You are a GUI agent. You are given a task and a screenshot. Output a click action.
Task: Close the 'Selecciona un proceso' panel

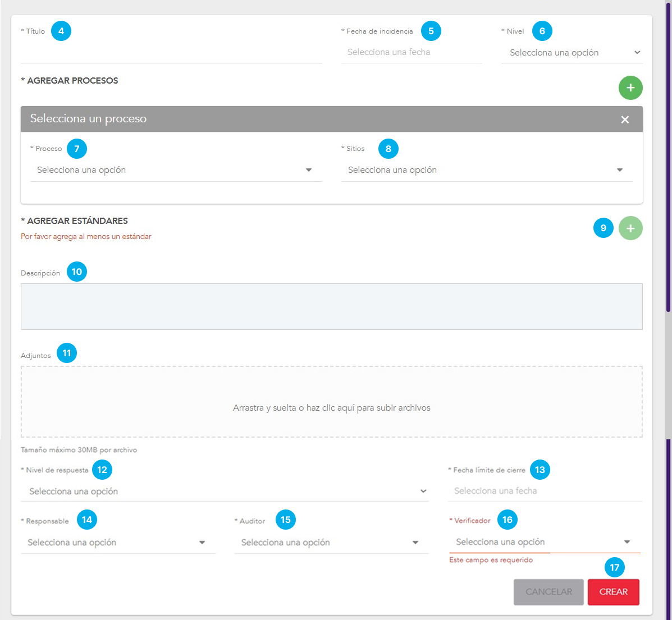(x=625, y=120)
